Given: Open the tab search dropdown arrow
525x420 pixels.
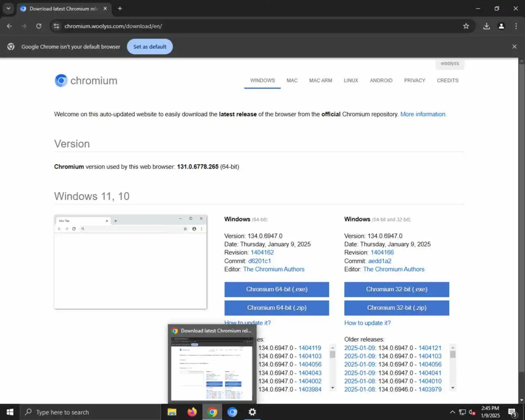Looking at the screenshot, I should 8,8.
